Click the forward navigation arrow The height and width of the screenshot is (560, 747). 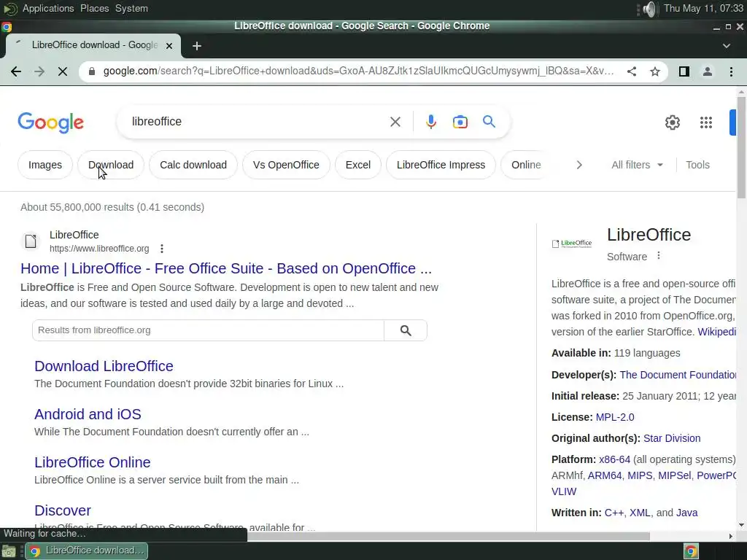(x=39, y=71)
